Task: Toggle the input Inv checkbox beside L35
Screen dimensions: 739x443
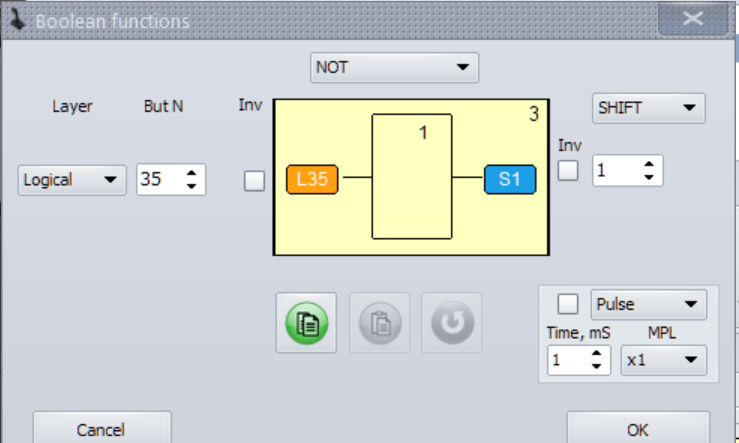Action: click(255, 181)
